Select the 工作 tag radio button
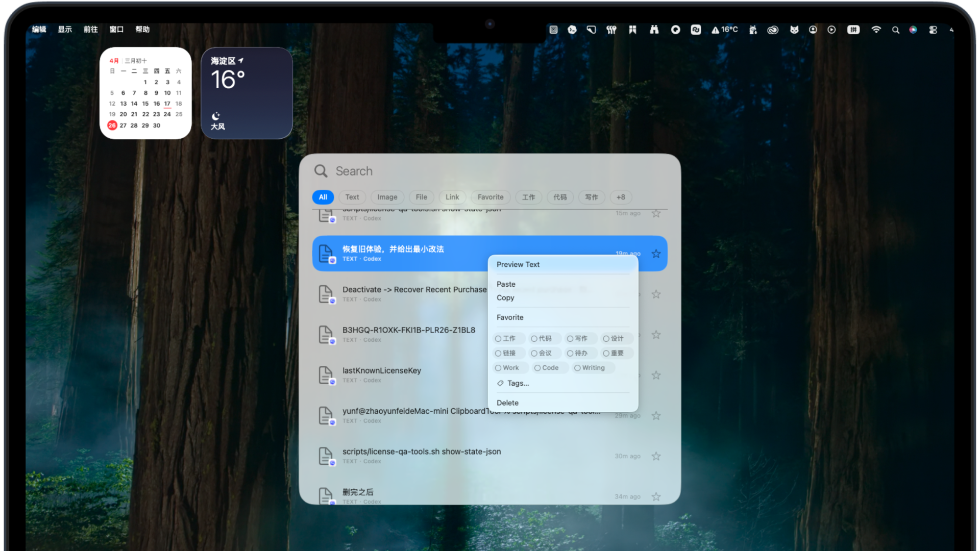The image size is (980, 551). [x=498, y=339]
